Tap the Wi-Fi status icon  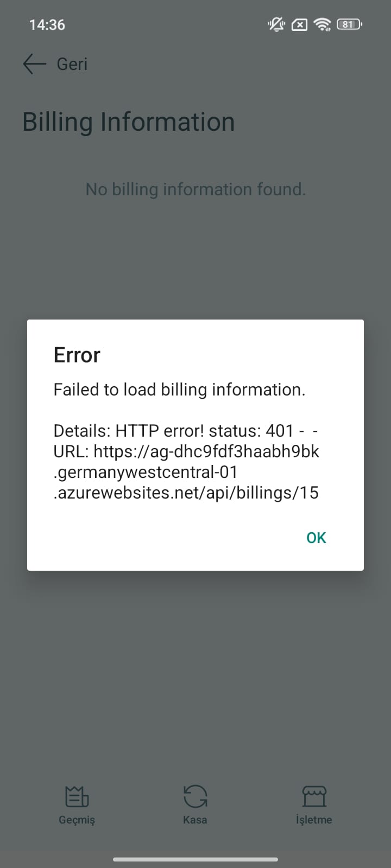coord(323,24)
